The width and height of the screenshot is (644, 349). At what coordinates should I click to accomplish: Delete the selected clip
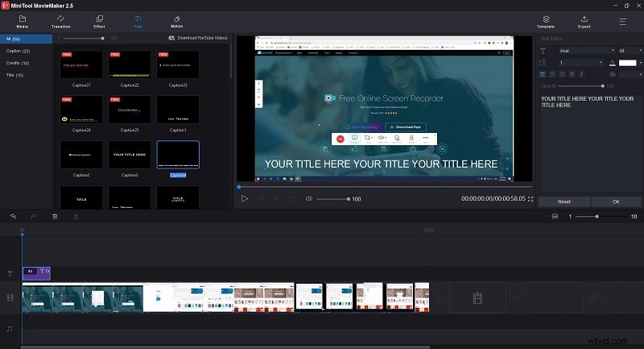coord(55,216)
